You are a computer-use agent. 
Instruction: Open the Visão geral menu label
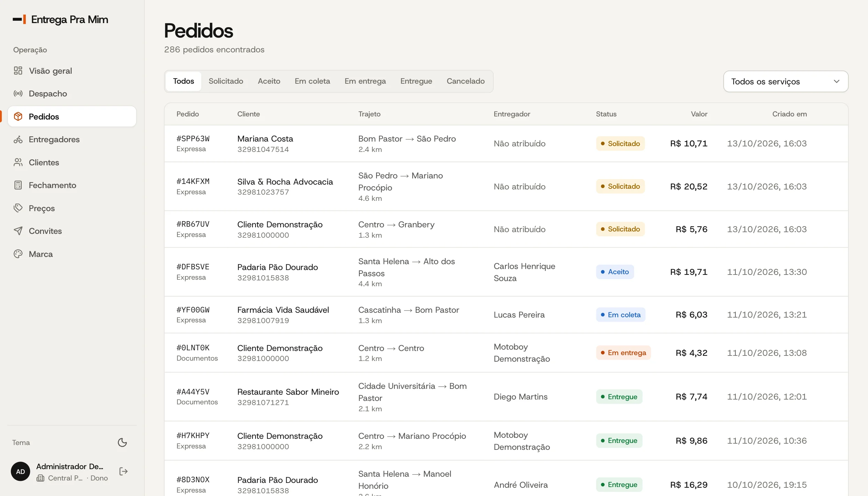pos(50,71)
